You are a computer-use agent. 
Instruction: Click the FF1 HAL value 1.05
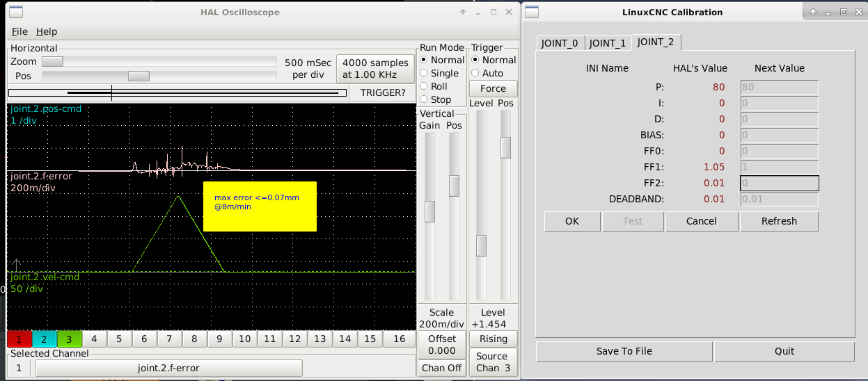[714, 167]
